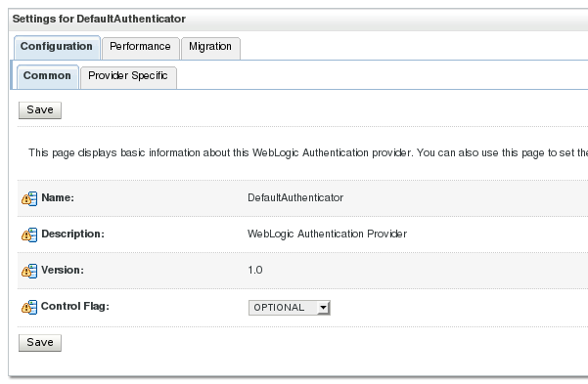
Task: Click the Description: label
Action: click(x=72, y=234)
